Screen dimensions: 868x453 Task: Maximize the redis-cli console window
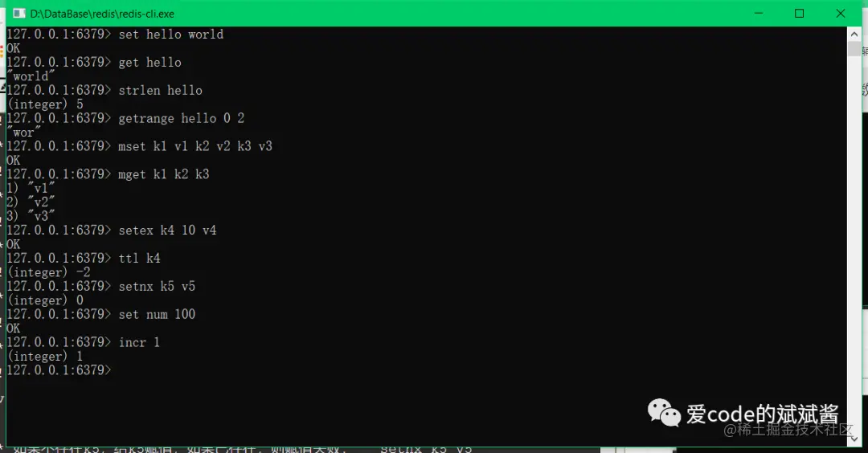pos(799,14)
